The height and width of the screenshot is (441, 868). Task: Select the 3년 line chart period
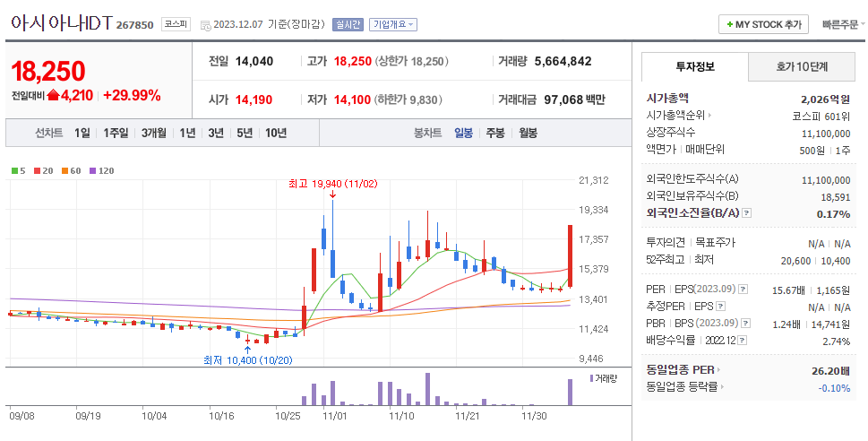[216, 133]
